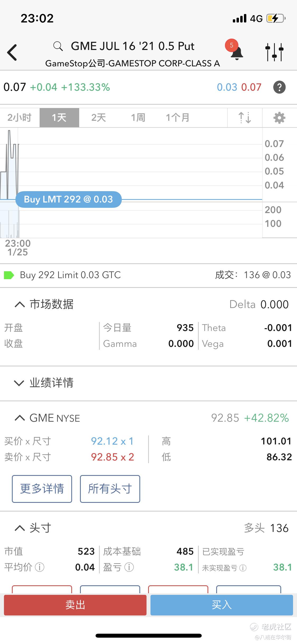Open the sliders settings icon
Image resolution: width=297 pixels, height=644 pixels.
click(x=274, y=52)
